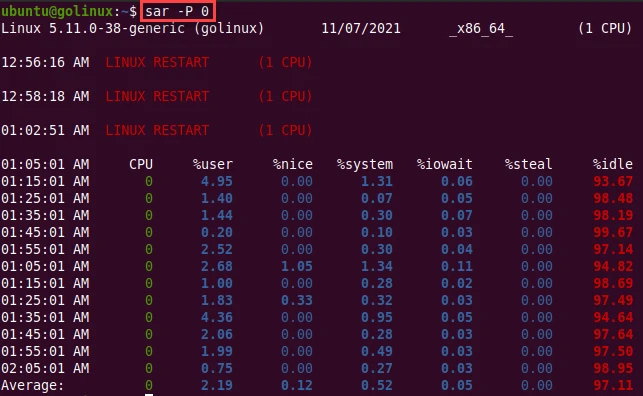This screenshot has width=643, height=396.
Task: Click the average %system value 0.52
Action: [x=376, y=385]
